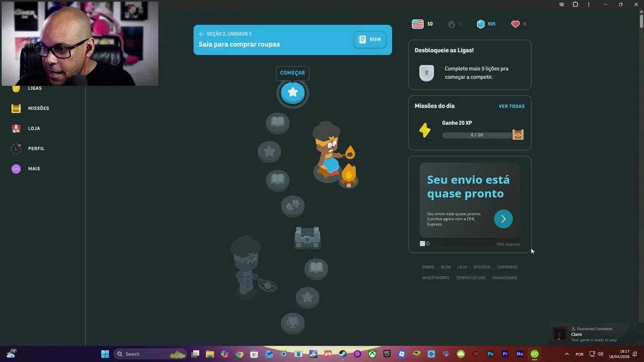Open Premiere Pro from the taskbar
This screenshot has height=362, width=644.
point(505,354)
